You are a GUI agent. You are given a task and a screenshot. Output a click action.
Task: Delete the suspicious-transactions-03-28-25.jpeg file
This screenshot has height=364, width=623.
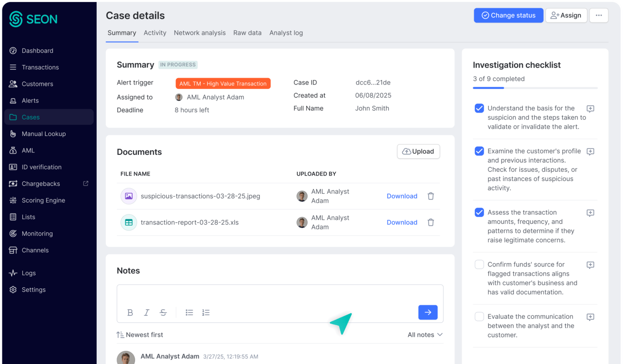(x=431, y=196)
